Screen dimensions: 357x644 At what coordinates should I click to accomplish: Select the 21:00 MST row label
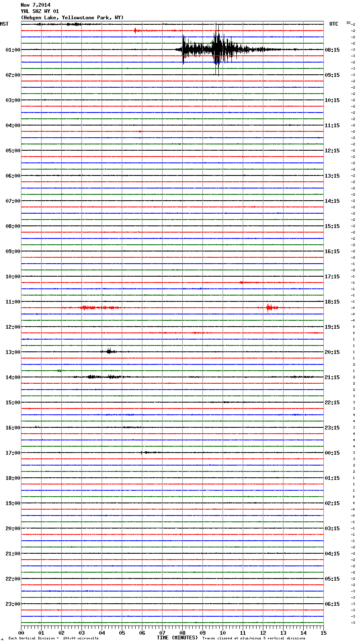pyautogui.click(x=13, y=554)
